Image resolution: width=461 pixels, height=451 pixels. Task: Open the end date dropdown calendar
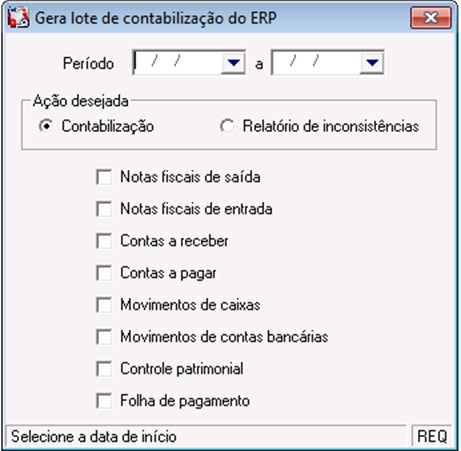[x=372, y=62]
